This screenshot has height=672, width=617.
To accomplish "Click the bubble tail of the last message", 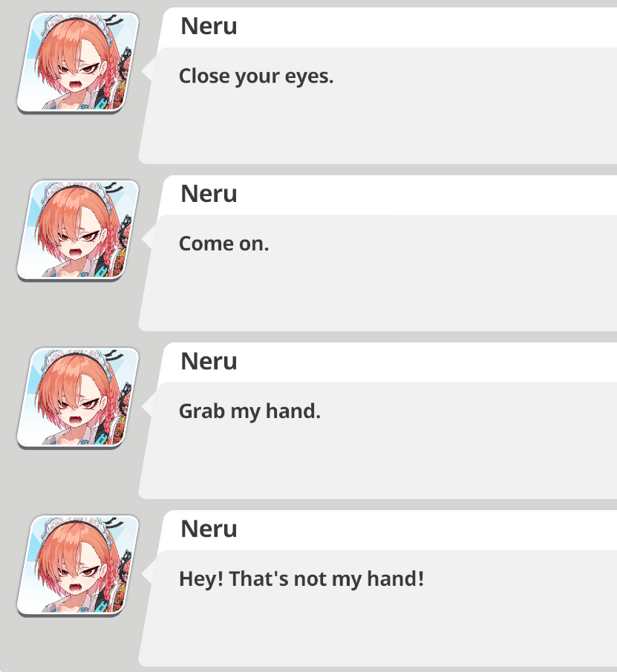I will (x=146, y=572).
